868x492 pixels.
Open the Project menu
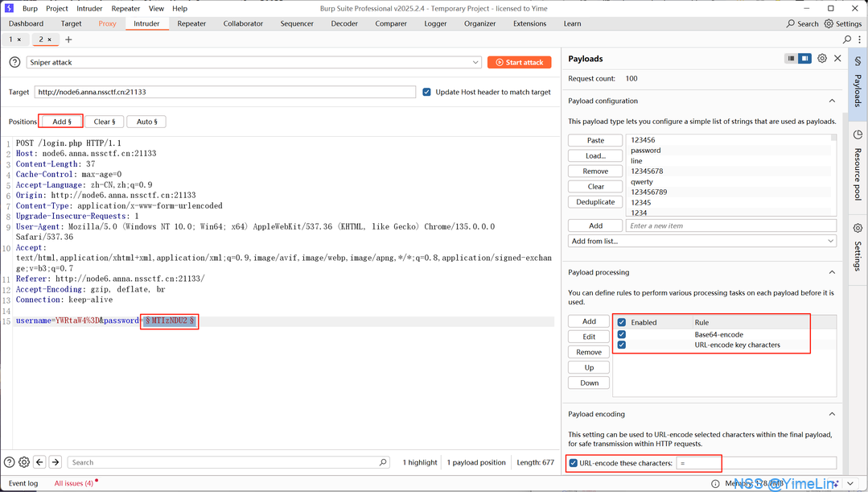[57, 8]
